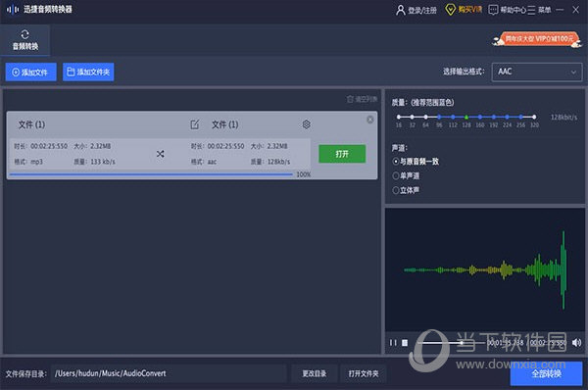Click the volume speaker icon
Screen dimensions: 588x390
point(576,342)
